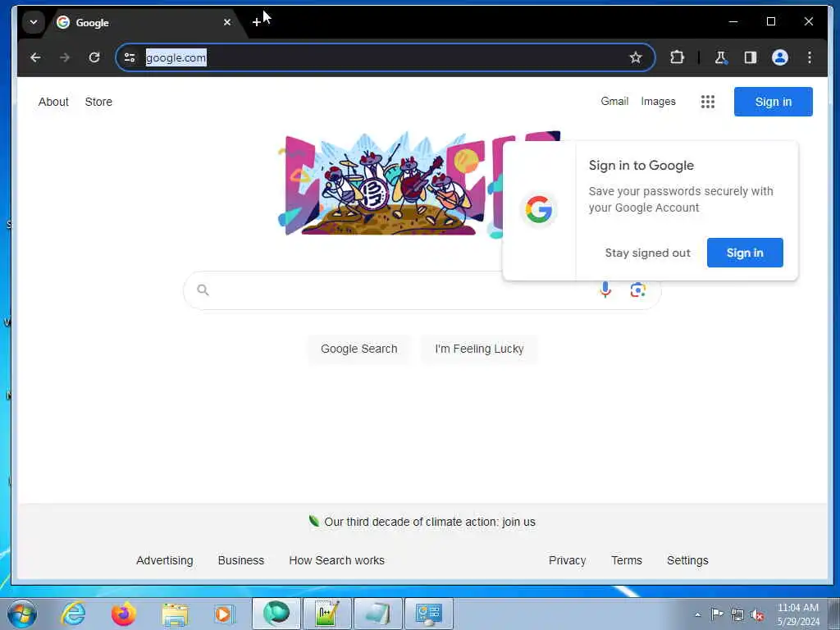Open the Advertising footer link
The width and height of the screenshot is (840, 630).
point(164,560)
